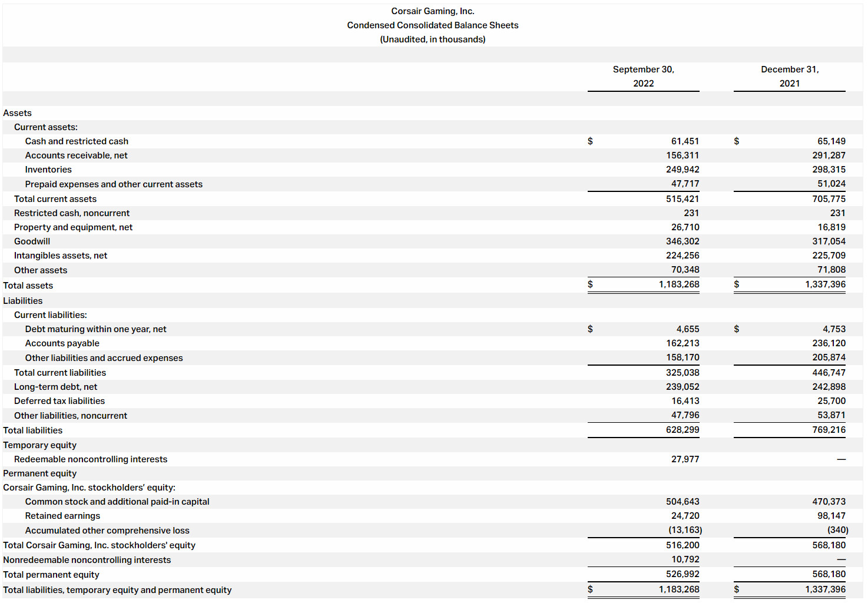Select 'Other liabilities and accrued expenses'
The width and height of the screenshot is (868, 603).
coord(104,358)
